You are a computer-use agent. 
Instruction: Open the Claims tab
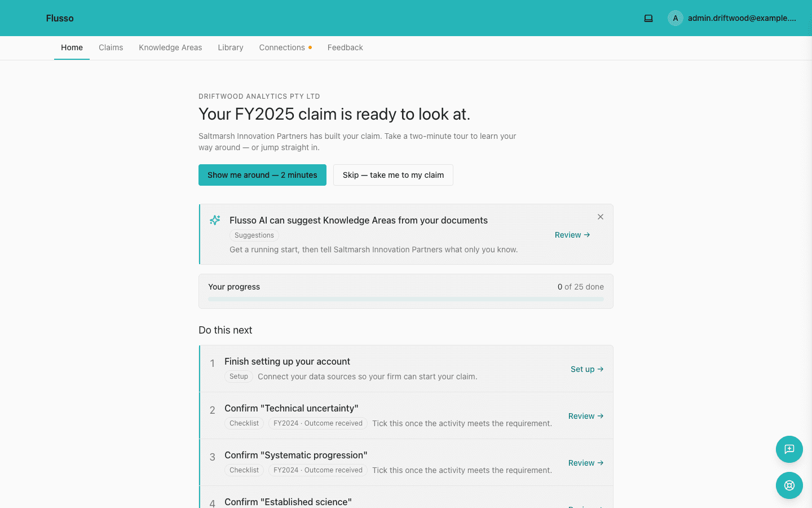[111, 47]
